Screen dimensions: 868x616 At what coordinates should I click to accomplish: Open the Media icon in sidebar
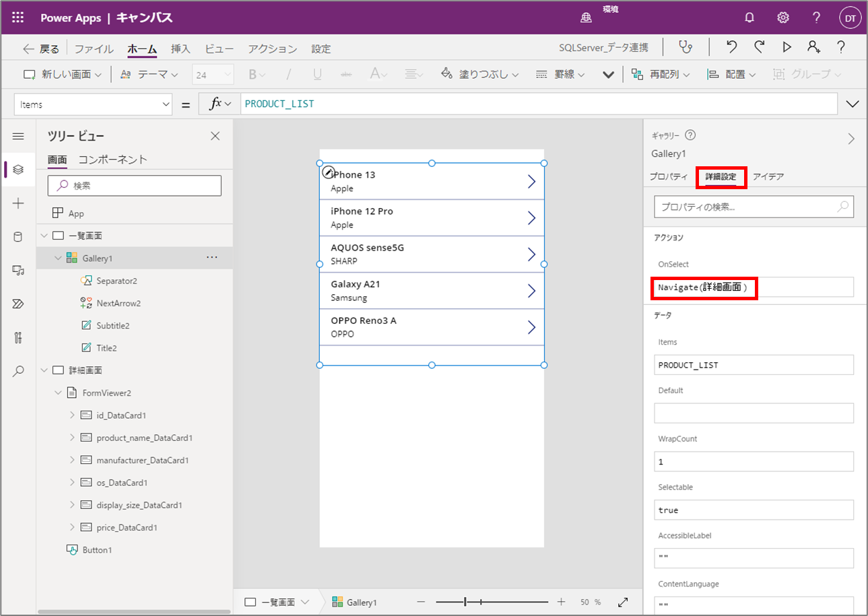18,271
